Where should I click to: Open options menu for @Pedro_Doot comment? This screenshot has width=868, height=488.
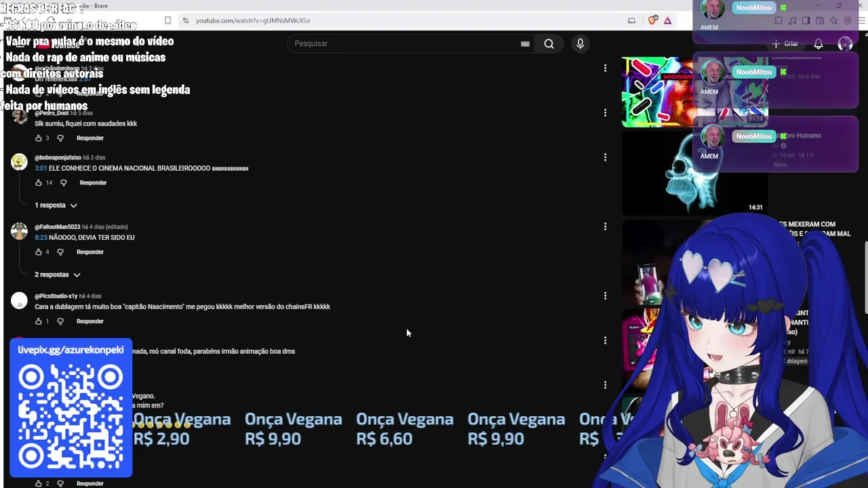point(605,113)
